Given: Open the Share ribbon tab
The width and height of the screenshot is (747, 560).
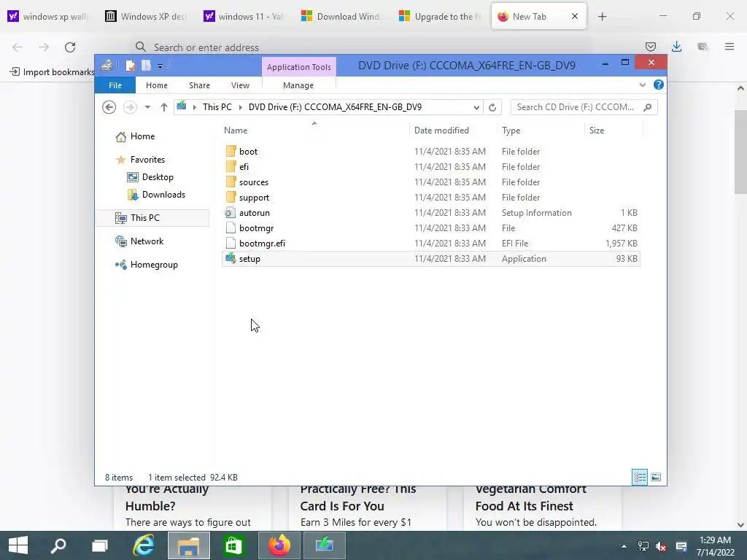Looking at the screenshot, I should [199, 85].
